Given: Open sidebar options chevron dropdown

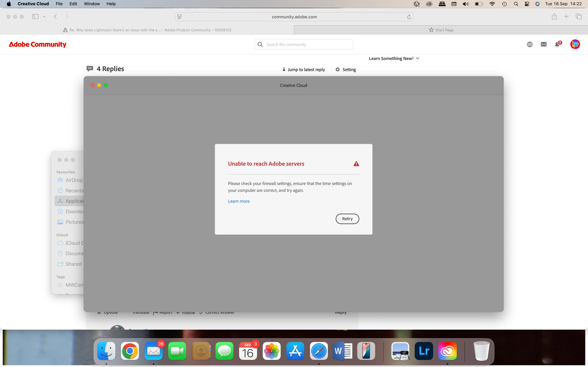Looking at the screenshot, I should click(44, 17).
